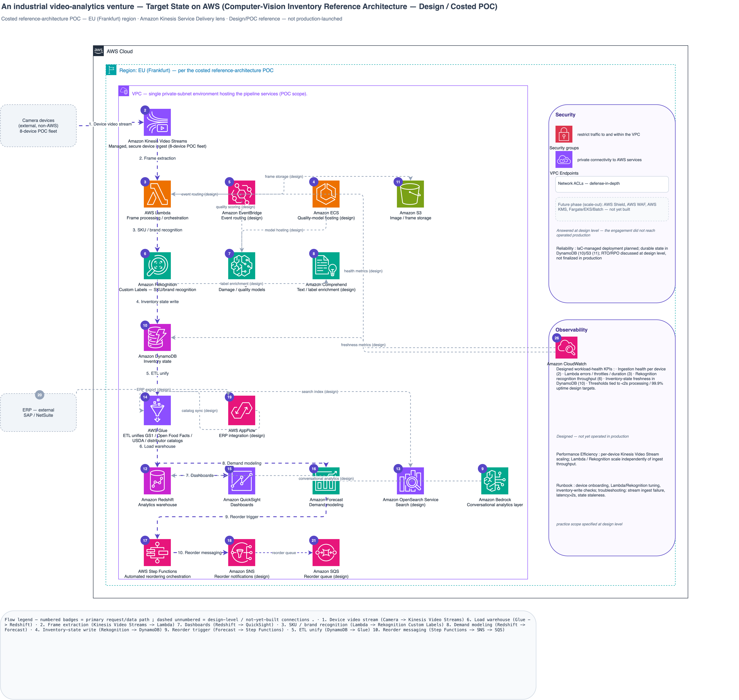
Task: Click the Camera devices external box
Action: pyautogui.click(x=38, y=125)
